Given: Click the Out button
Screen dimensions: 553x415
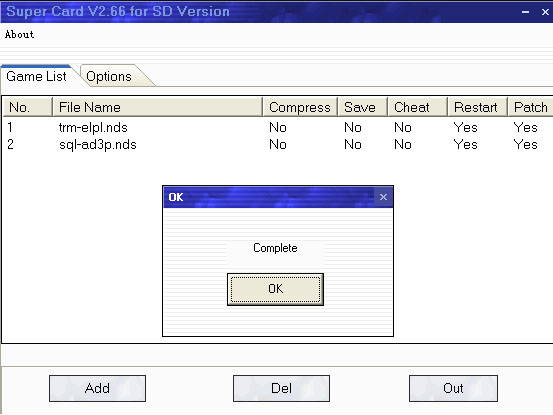Looking at the screenshot, I should (453, 388).
